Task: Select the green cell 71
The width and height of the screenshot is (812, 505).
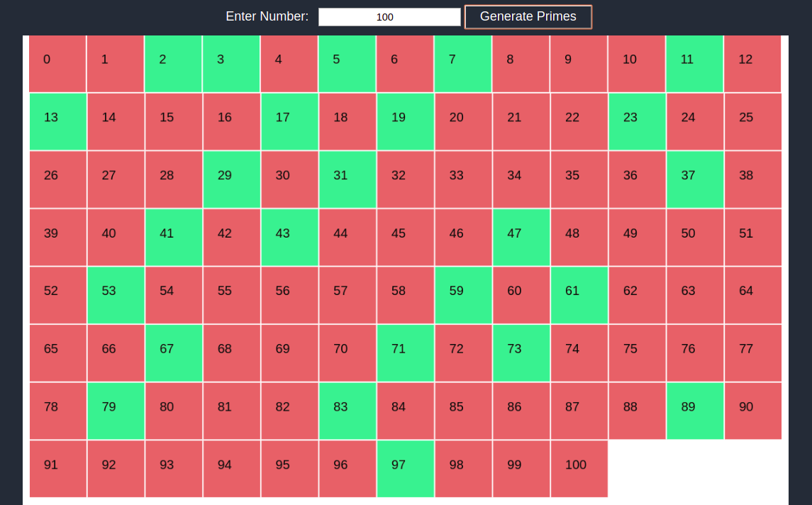Action: point(405,353)
